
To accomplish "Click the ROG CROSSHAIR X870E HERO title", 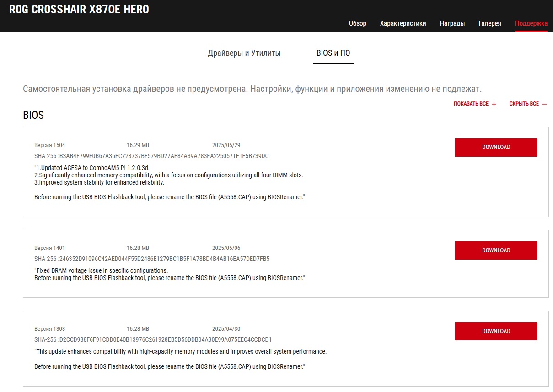I will click(79, 9).
